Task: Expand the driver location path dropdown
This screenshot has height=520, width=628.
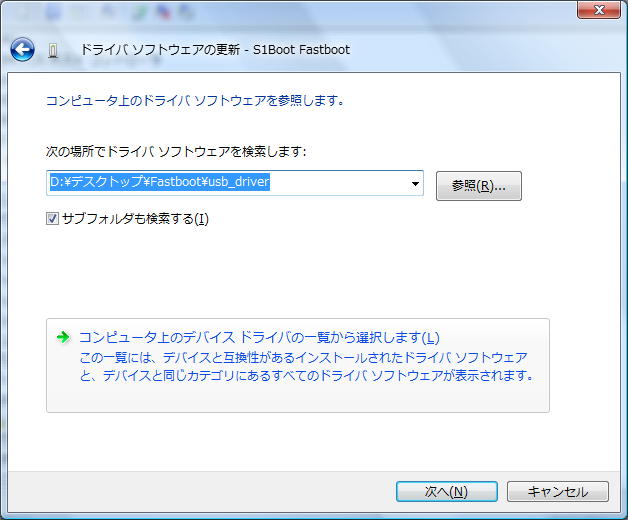Action: click(x=415, y=183)
